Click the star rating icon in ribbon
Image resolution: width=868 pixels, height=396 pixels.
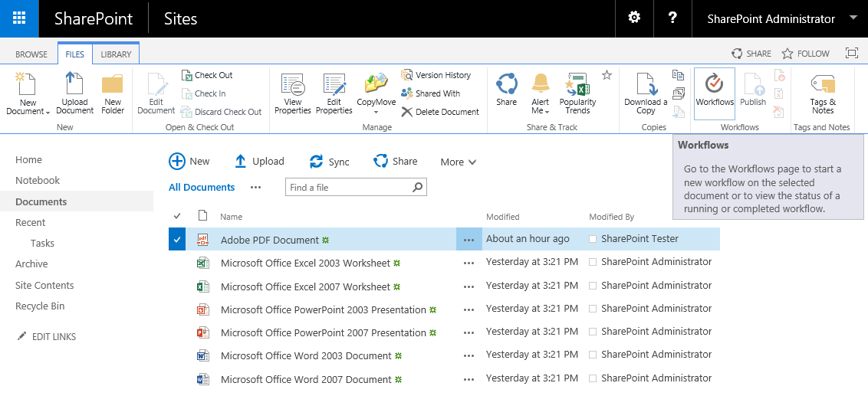click(607, 74)
